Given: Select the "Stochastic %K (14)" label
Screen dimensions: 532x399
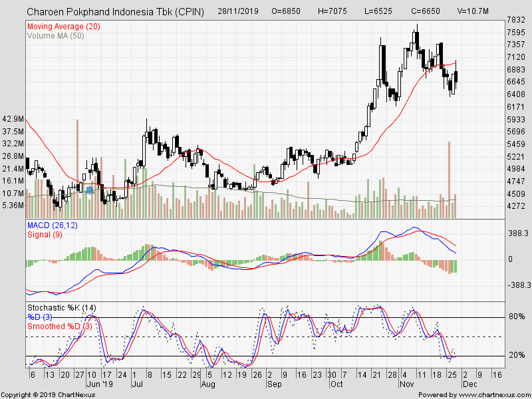Looking at the screenshot, I should [x=61, y=307].
